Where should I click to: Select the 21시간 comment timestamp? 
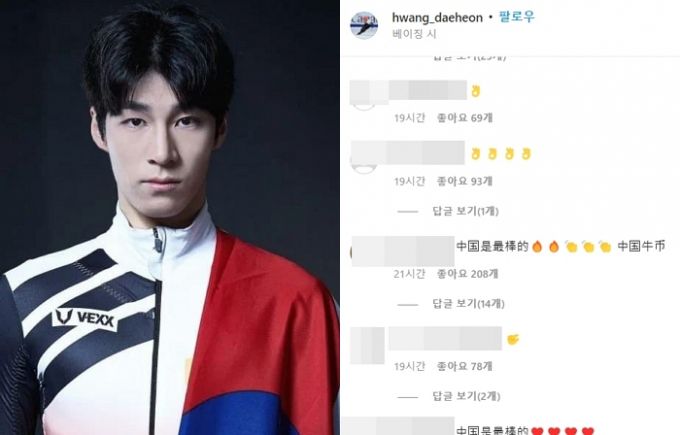409,274
